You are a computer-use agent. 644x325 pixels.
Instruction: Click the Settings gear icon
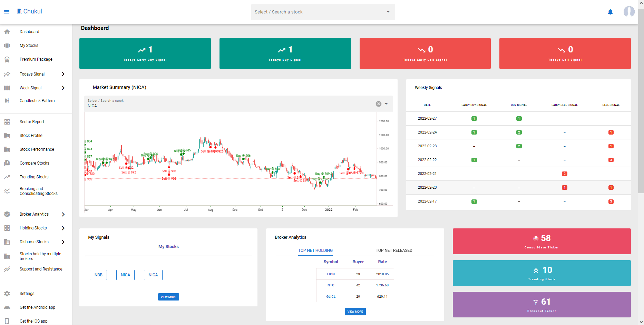[7, 293]
